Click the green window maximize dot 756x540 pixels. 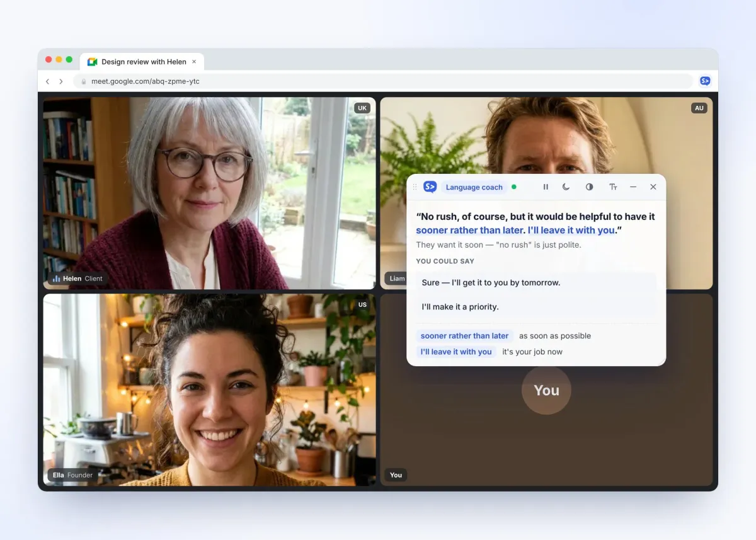click(69, 59)
